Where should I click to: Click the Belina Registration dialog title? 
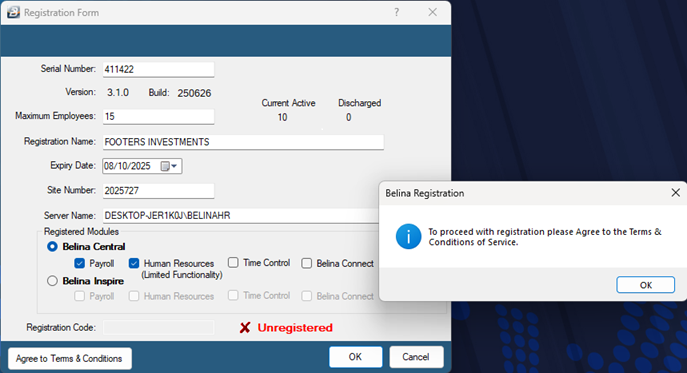(x=425, y=193)
